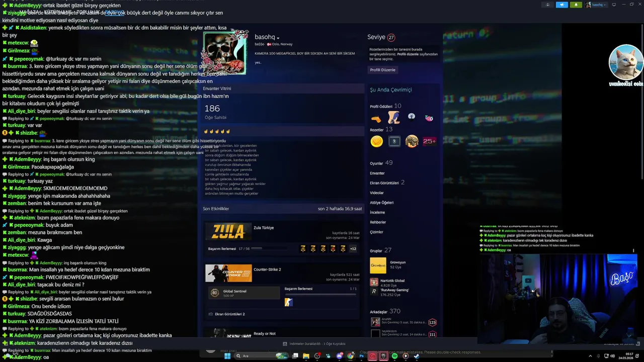
Task: Click the third profile award icon
Action: click(412, 117)
